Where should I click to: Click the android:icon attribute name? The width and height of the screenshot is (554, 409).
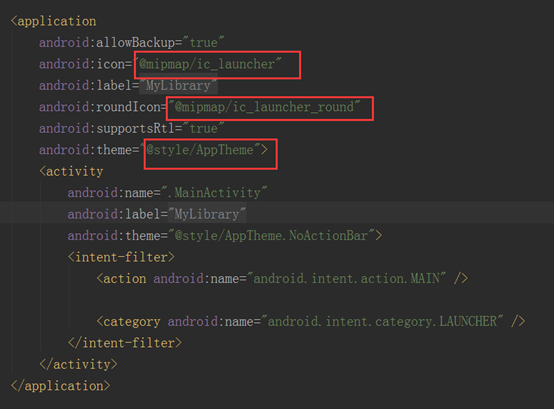[x=82, y=64]
